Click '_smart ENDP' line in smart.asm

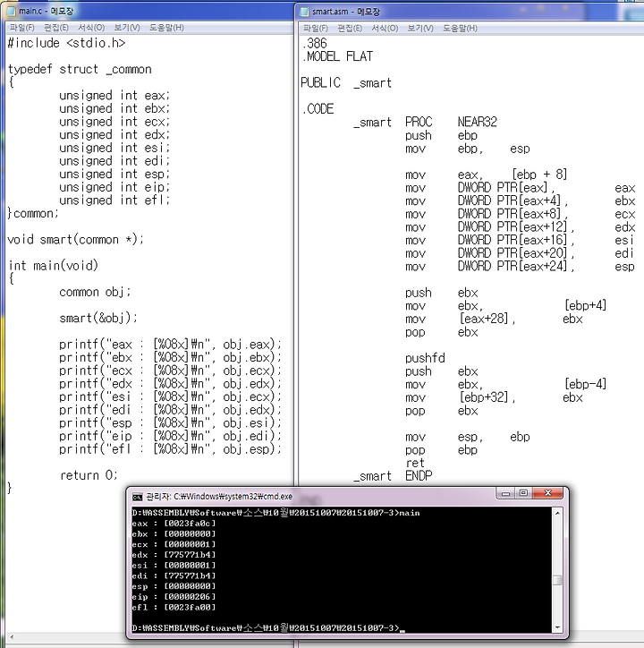click(x=393, y=476)
